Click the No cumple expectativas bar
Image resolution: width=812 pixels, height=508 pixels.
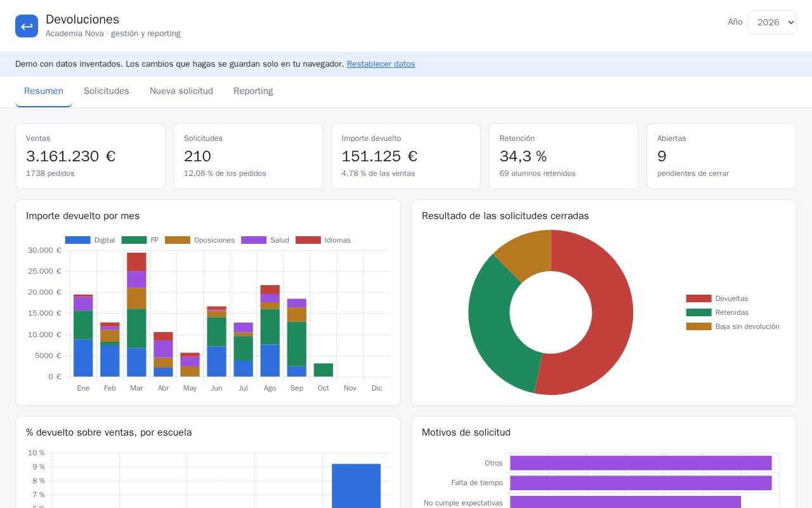(x=625, y=502)
